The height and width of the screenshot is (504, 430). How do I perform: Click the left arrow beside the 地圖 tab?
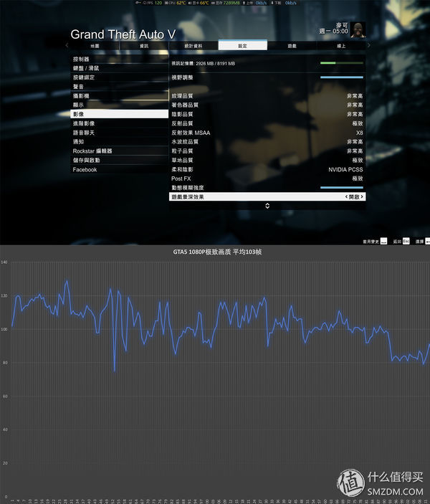pyautogui.click(x=67, y=46)
